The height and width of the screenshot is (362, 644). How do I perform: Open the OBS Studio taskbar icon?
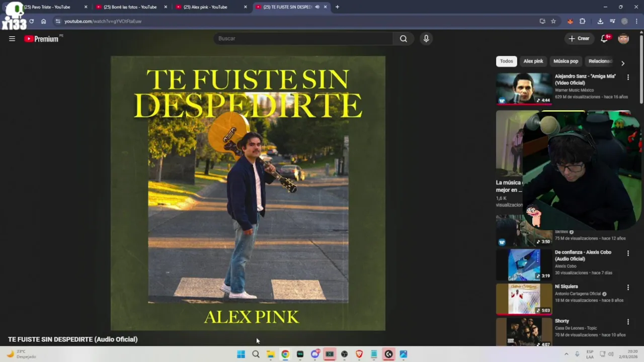click(344, 354)
